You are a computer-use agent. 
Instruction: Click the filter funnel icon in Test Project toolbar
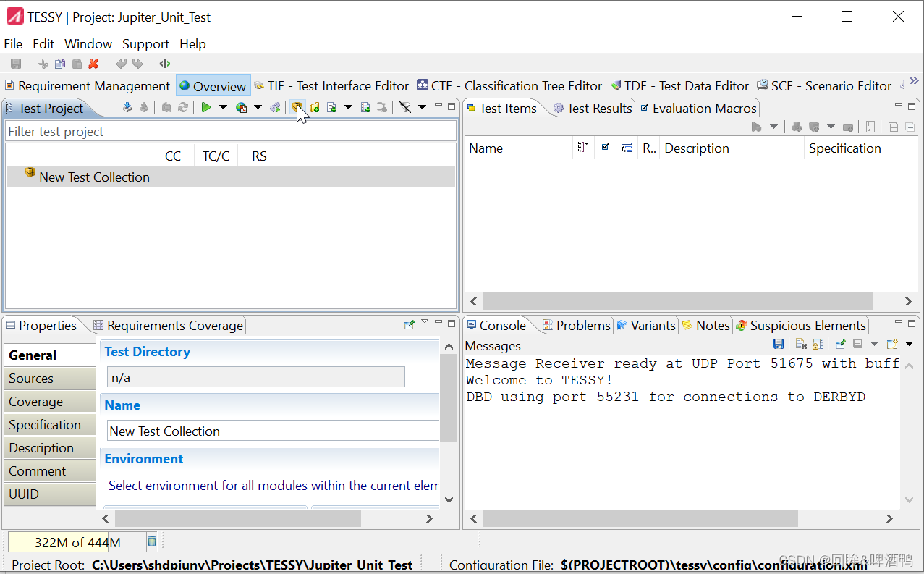[405, 107]
